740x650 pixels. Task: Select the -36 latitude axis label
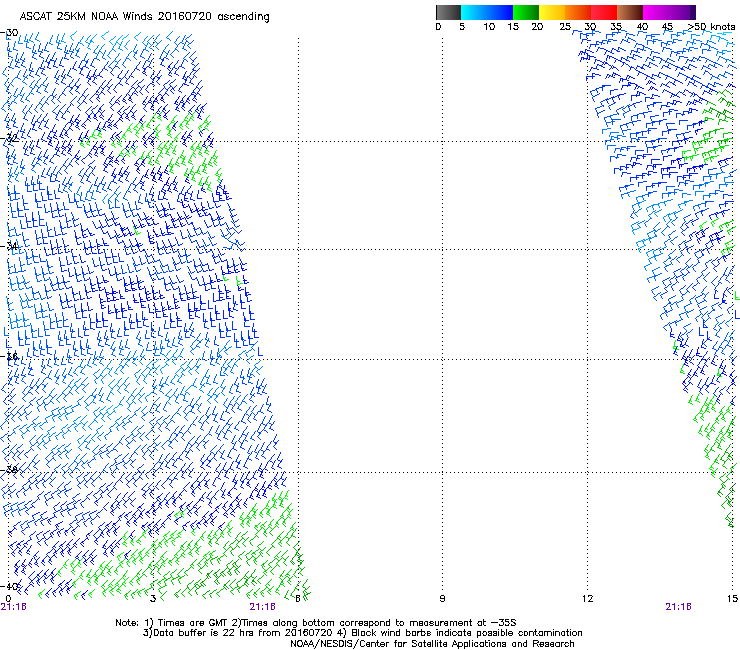(10, 356)
